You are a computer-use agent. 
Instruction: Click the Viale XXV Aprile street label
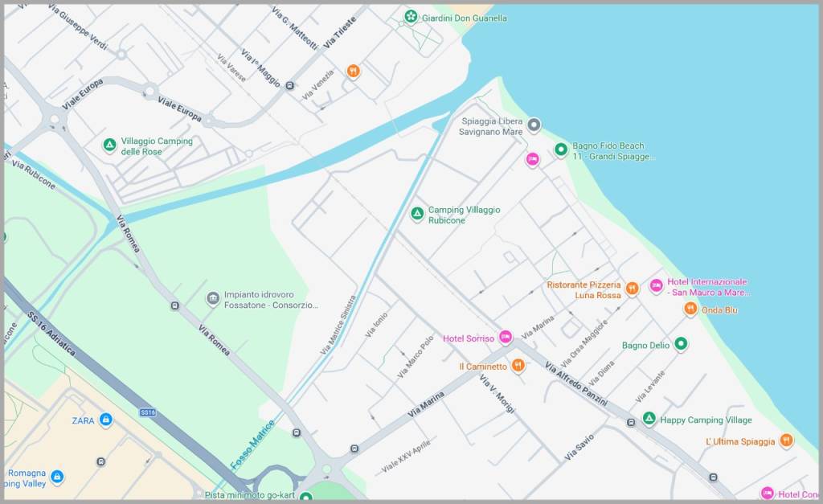[406, 456]
